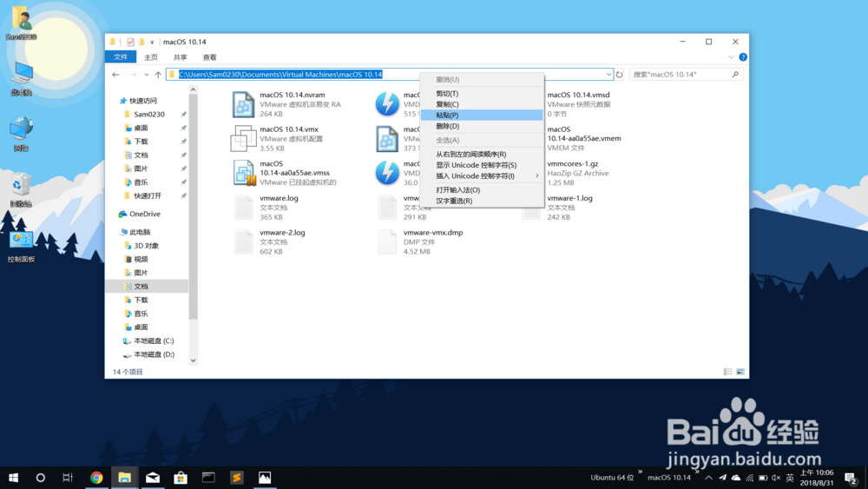The width and height of the screenshot is (868, 489).
Task: Select OneDrive in navigation pane
Action: [145, 214]
